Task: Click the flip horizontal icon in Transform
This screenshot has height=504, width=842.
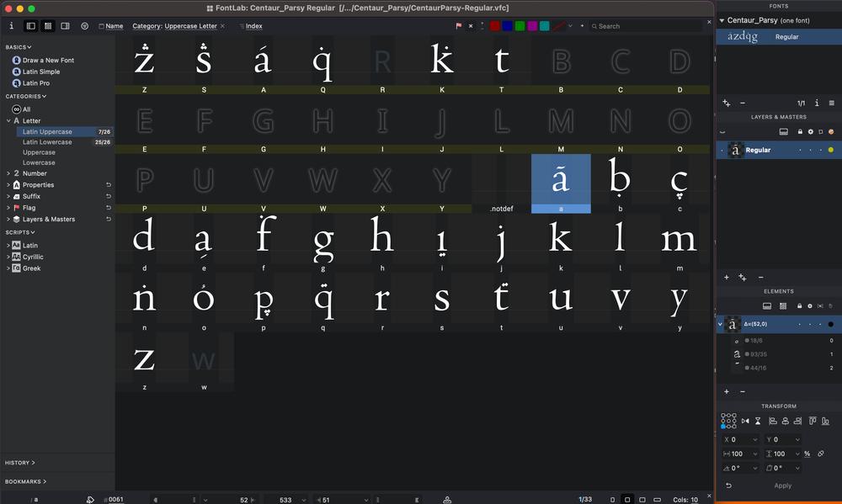Action: point(745,421)
